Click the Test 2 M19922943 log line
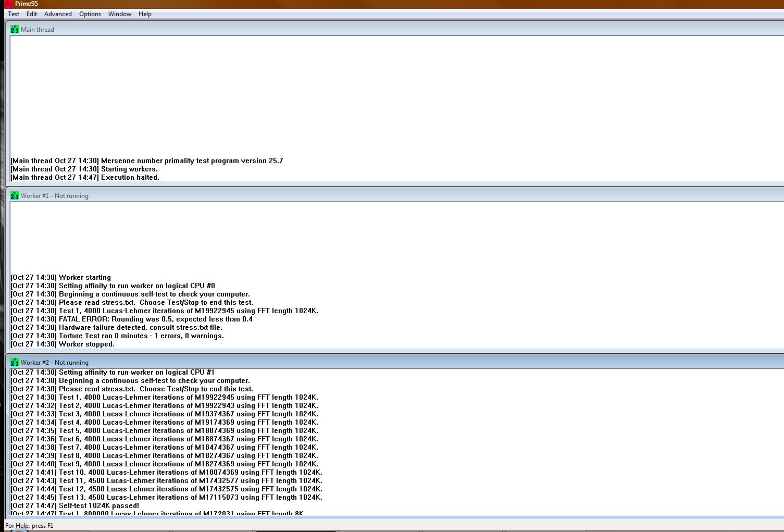Screen dimensions: 784x532 click(165, 405)
